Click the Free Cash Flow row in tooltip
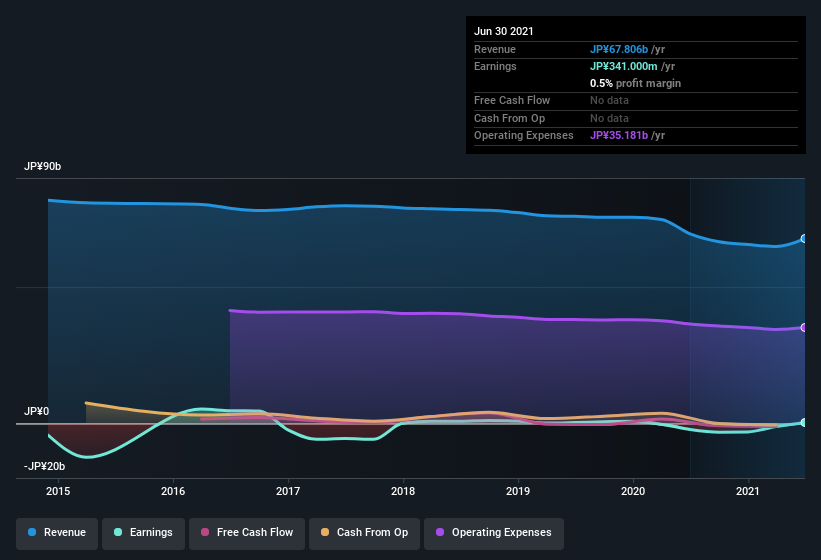This screenshot has width=821, height=560. 636,100
